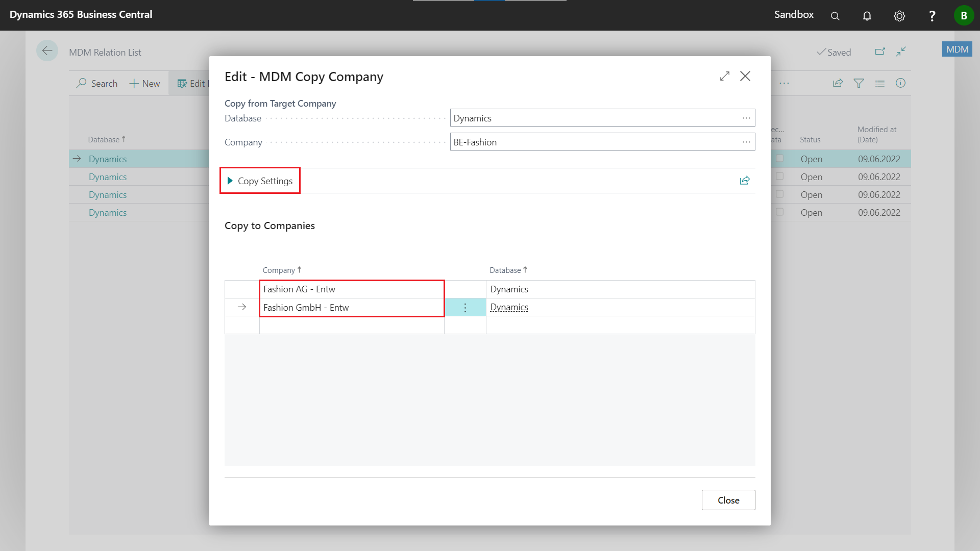Sort by Database column in dialog
This screenshot has width=980, height=551.
tap(508, 270)
